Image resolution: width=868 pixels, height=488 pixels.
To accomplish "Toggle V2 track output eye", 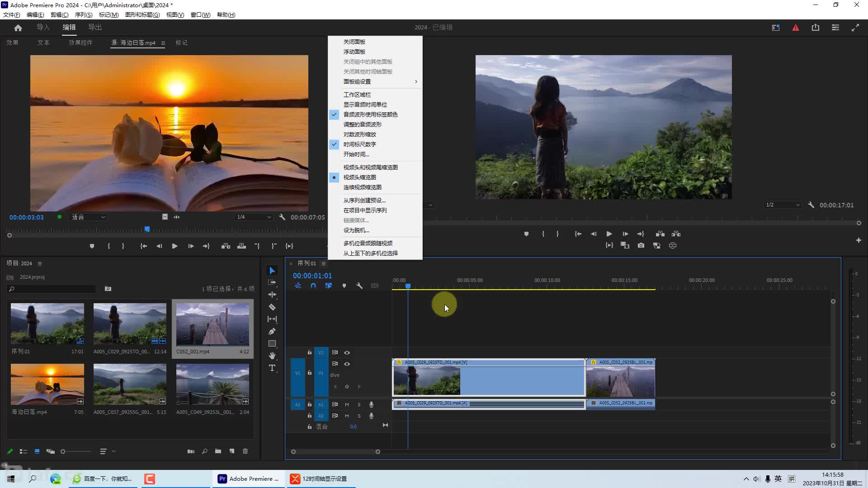I will (347, 352).
